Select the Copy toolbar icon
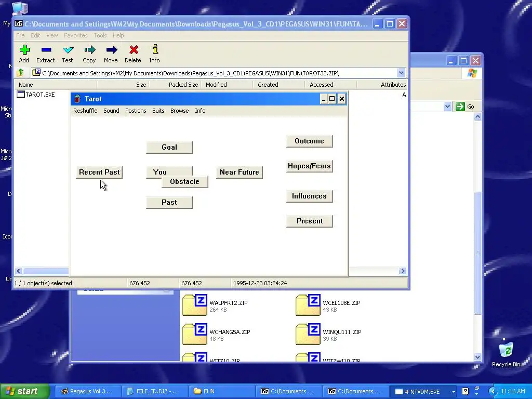This screenshot has height=399, width=532. coord(89,50)
